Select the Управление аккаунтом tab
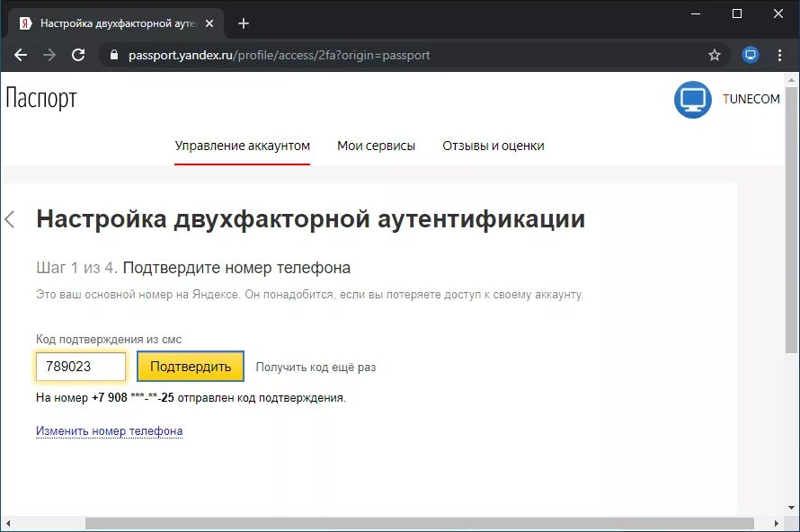This screenshot has height=532, width=800. [x=243, y=146]
